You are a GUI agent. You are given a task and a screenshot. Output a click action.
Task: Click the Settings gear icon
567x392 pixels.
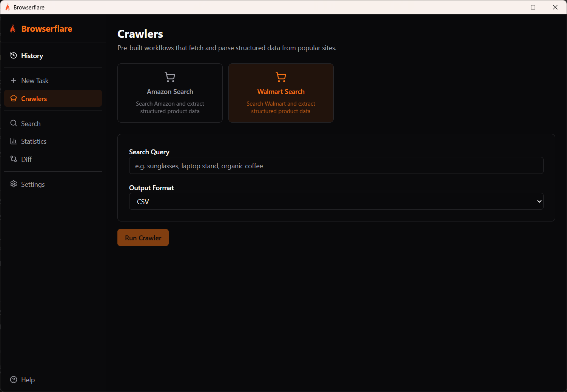14,184
